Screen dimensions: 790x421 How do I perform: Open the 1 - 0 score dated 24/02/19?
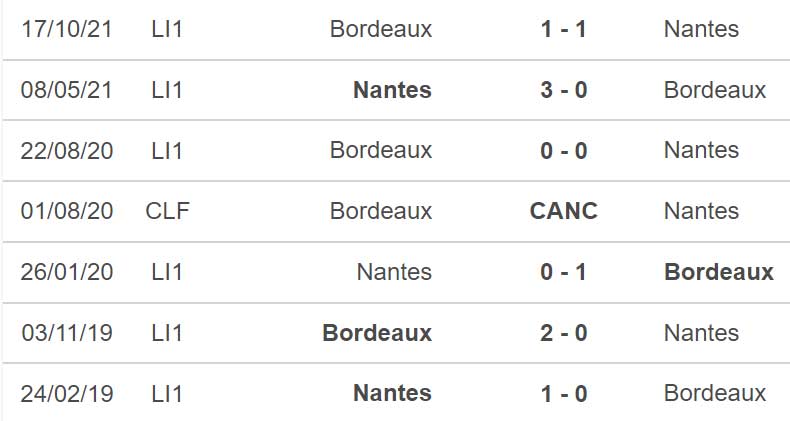tap(563, 393)
